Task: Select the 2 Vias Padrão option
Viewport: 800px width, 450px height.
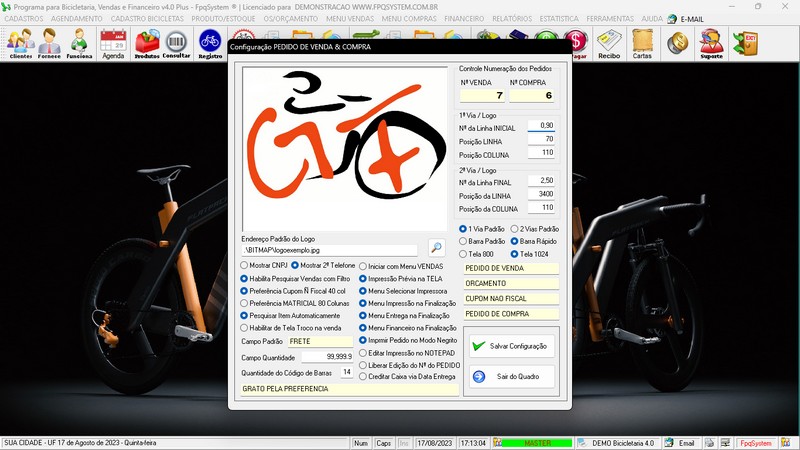Action: click(515, 229)
